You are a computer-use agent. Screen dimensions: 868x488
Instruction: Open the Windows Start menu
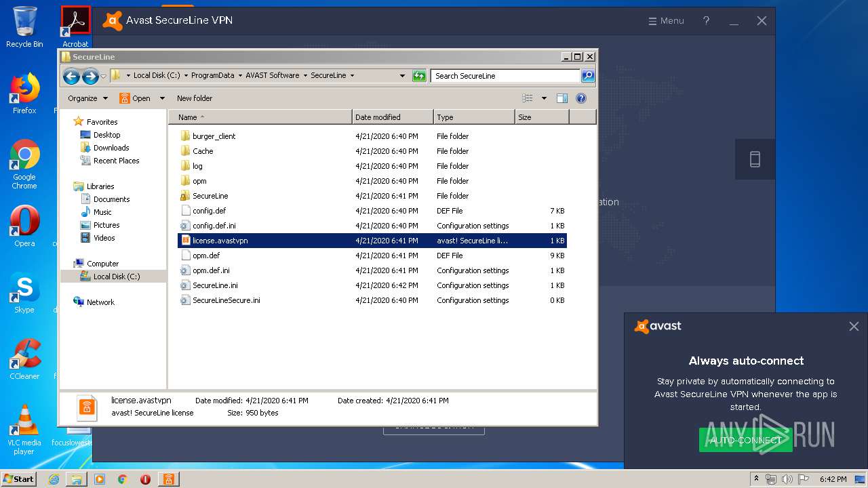tap(18, 479)
